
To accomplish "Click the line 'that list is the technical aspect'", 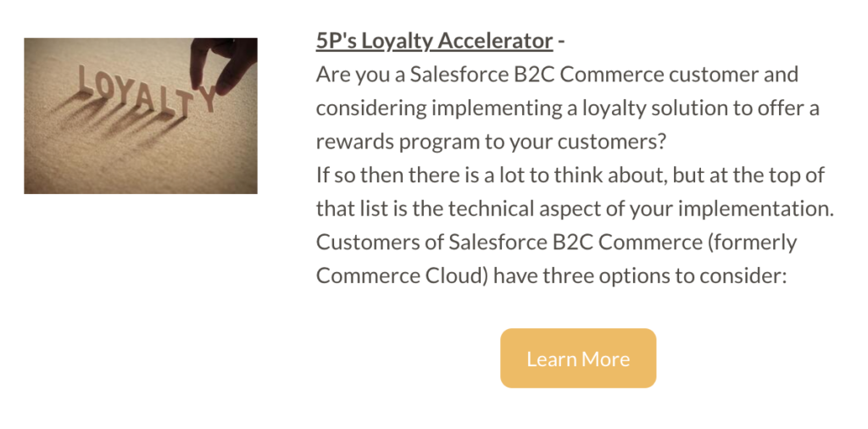I will coord(575,209).
